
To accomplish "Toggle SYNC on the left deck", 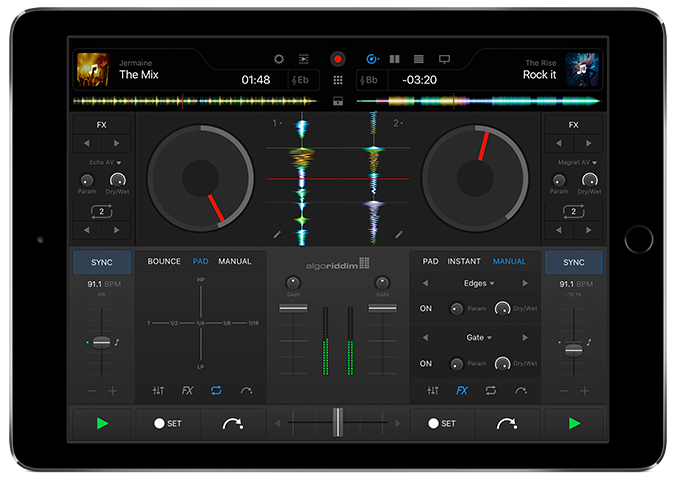I will click(101, 262).
